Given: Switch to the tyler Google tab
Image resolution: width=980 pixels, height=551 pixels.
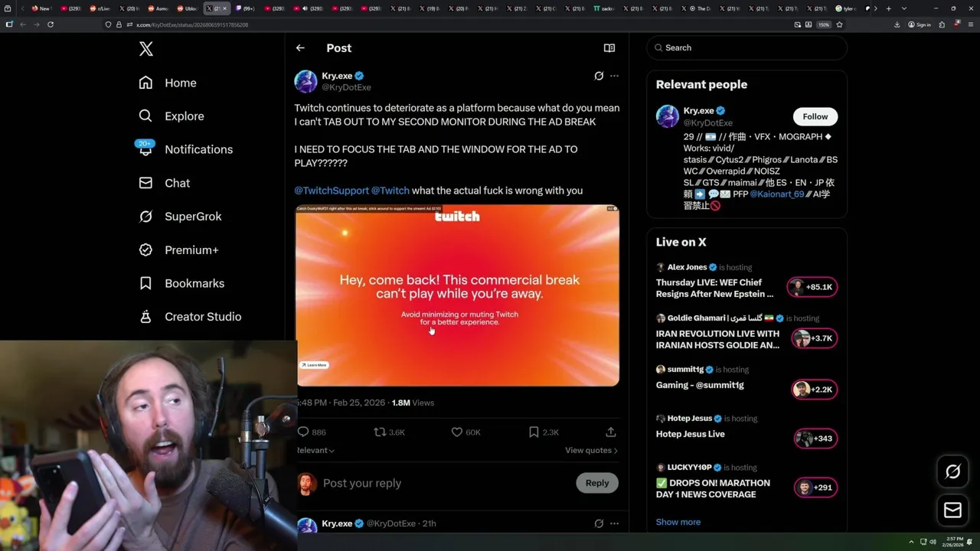Looking at the screenshot, I should [846, 8].
